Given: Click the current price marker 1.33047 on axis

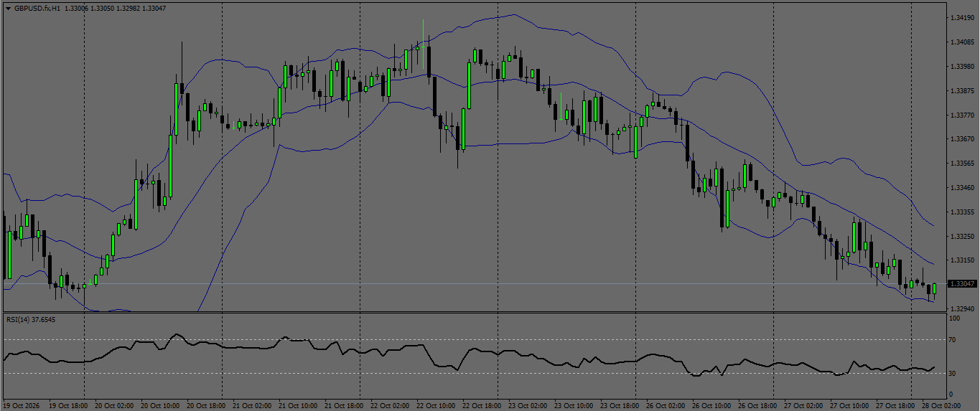Looking at the screenshot, I should pyautogui.click(x=961, y=284).
